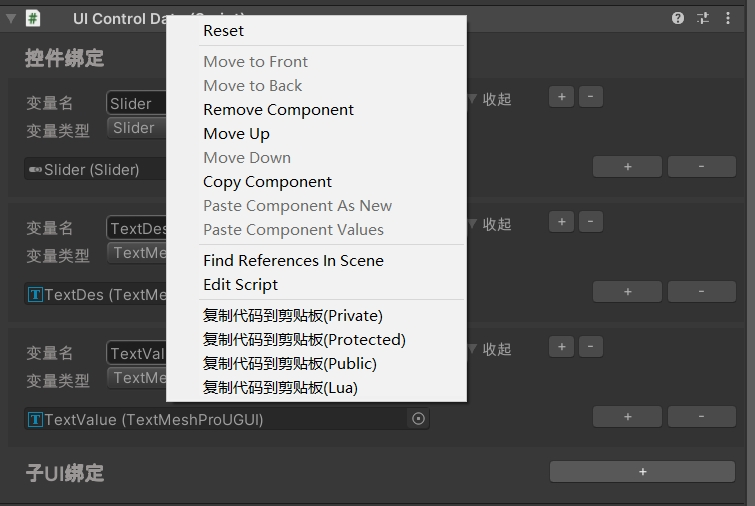Open the object picker for TextValue field
This screenshot has width=755, height=506.
(x=418, y=419)
